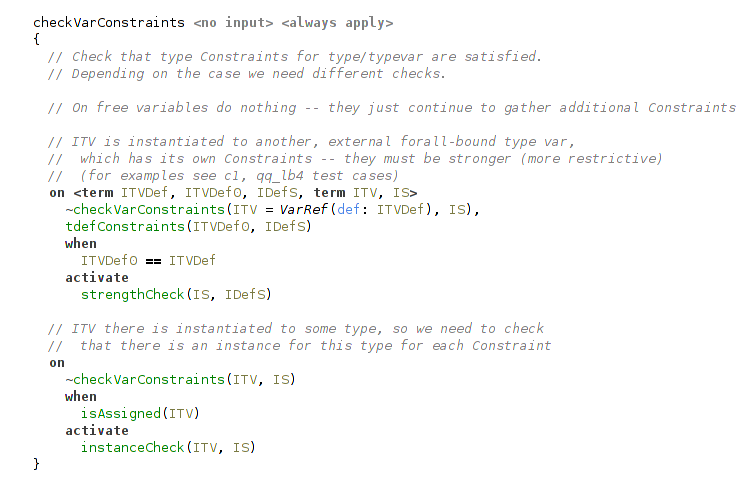Click the opening curly brace

(36, 39)
